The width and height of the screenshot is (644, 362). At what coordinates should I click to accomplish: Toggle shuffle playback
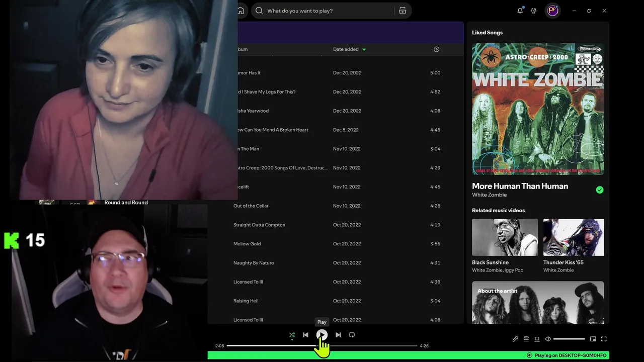(292, 335)
